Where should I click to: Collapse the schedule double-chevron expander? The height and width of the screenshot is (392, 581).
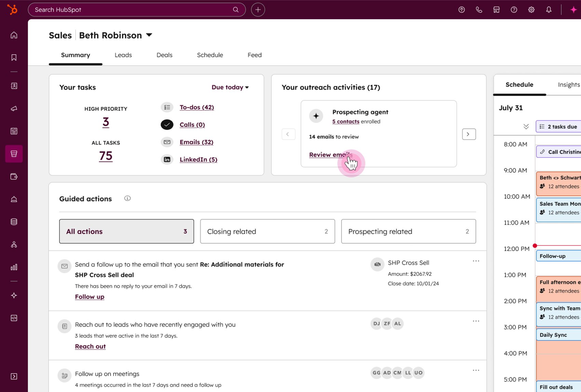pos(526,127)
